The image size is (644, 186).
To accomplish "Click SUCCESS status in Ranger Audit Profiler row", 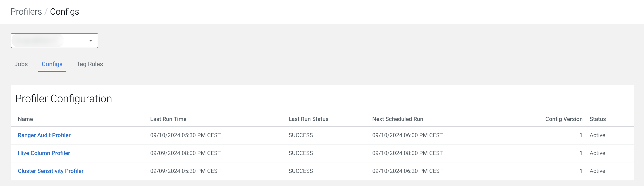I will 300,135.
